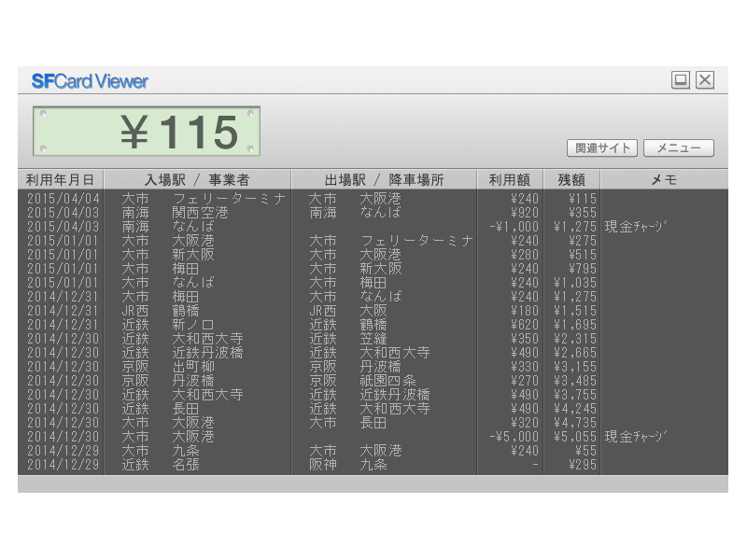The image size is (747, 560).
Task: Click the 入場駅 / 事業者 column header
Action: [197, 179]
